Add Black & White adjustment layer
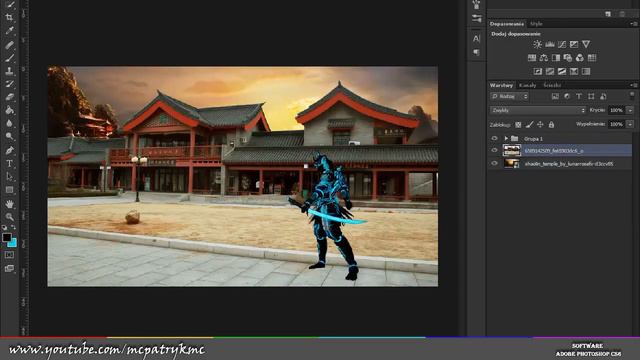This screenshot has width=640, height=360. [x=556, y=58]
